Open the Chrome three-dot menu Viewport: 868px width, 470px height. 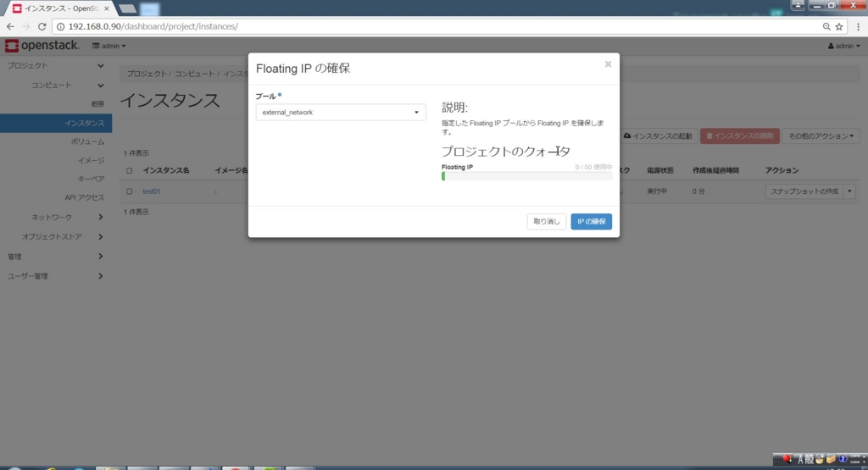point(859,26)
